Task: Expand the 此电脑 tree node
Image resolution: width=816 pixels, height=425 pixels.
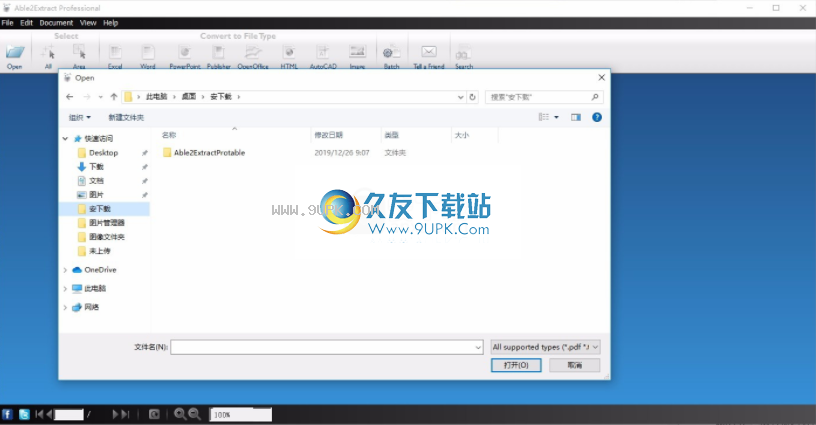Action: [x=65, y=289]
